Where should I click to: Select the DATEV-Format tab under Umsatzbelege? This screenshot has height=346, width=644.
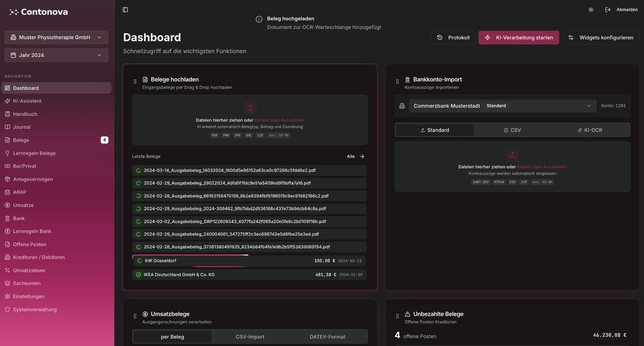327,337
